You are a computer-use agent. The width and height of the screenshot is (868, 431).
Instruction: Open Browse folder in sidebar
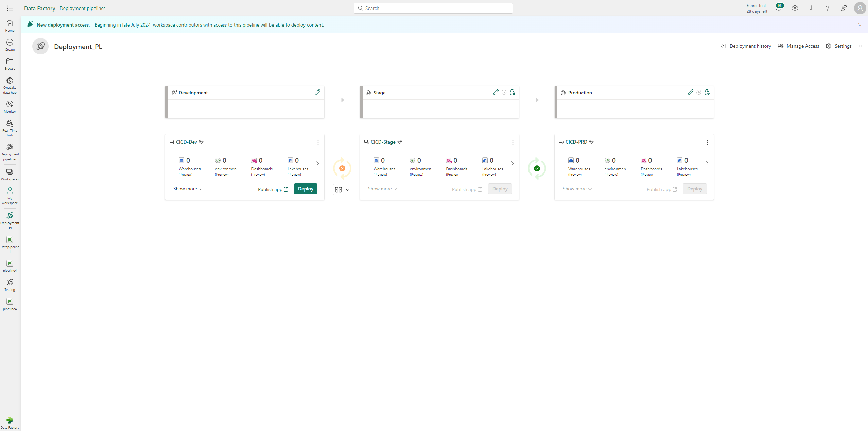tap(10, 64)
